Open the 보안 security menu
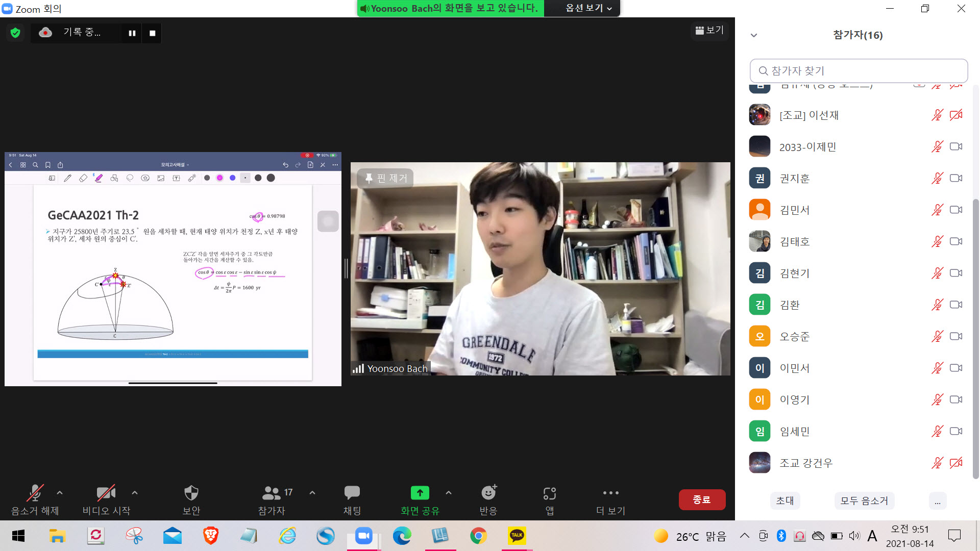Viewport: 980px width, 551px height. 191,500
